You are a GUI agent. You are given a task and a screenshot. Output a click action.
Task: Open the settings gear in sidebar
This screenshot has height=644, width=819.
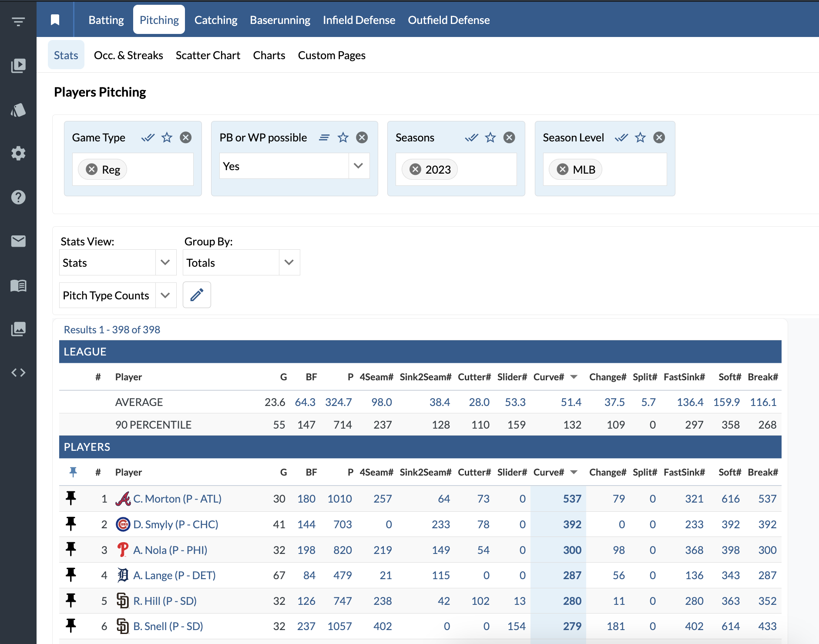point(18,153)
